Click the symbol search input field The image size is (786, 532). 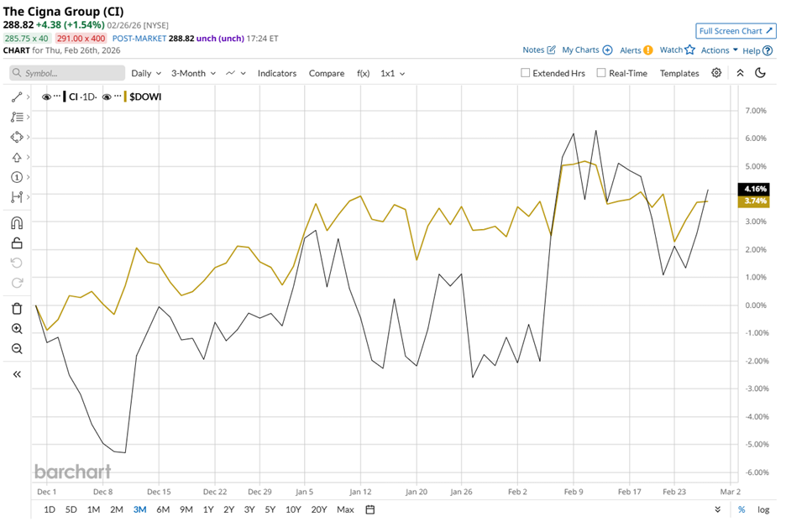pos(65,73)
